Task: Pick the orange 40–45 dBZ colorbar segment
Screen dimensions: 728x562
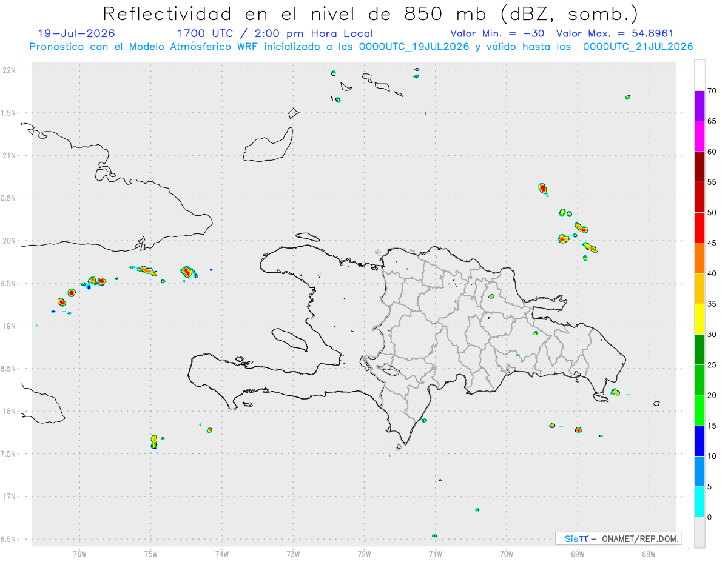Action: (699, 258)
